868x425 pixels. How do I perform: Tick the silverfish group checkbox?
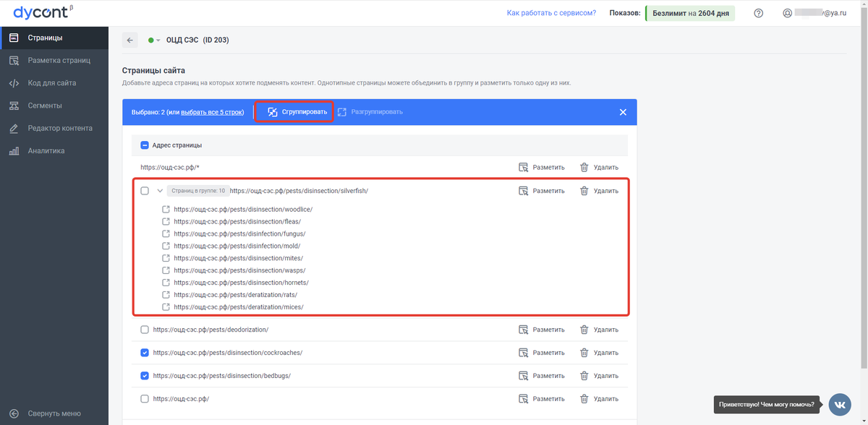[x=145, y=191]
